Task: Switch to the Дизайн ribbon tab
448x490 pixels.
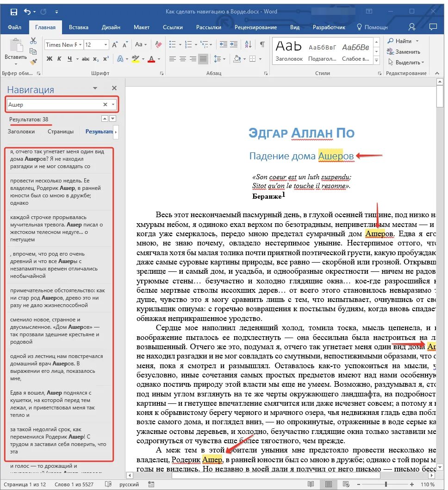Action: click(111, 27)
